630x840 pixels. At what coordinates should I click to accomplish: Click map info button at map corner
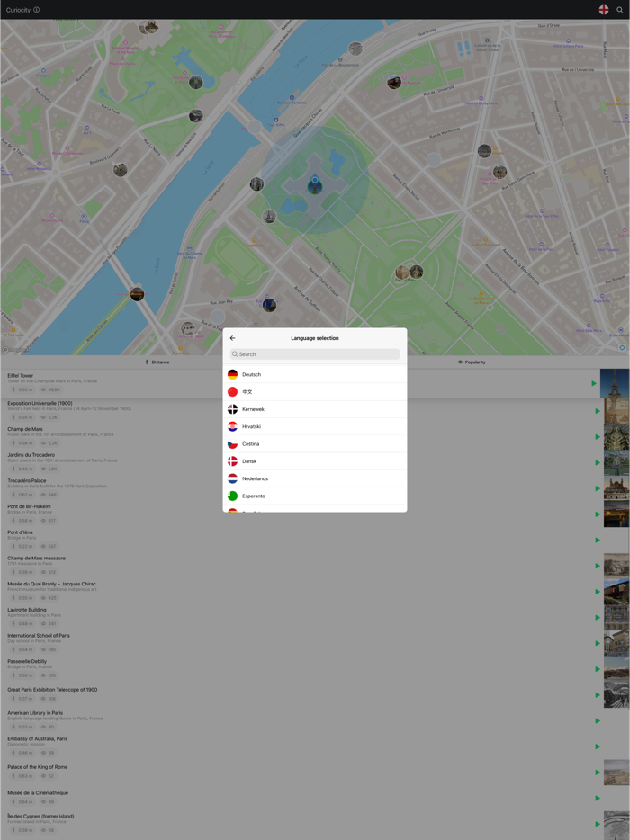[622, 348]
